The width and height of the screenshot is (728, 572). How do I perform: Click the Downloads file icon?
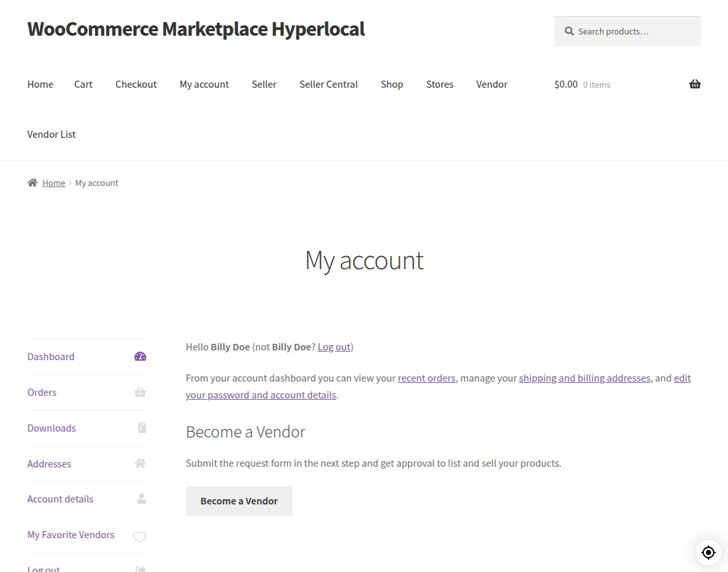(142, 428)
